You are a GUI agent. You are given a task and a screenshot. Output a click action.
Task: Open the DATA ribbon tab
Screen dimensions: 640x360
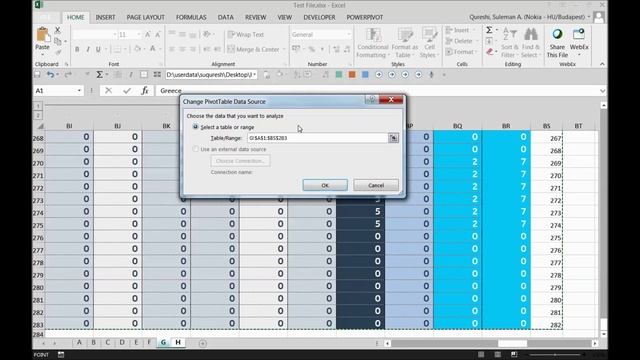click(x=226, y=17)
